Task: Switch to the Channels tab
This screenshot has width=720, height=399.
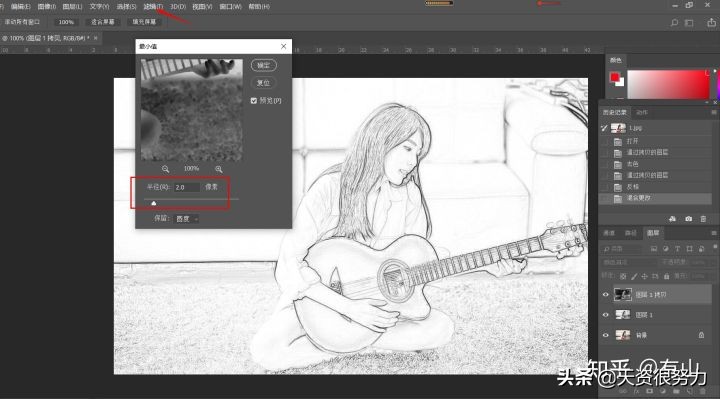Action: point(609,233)
